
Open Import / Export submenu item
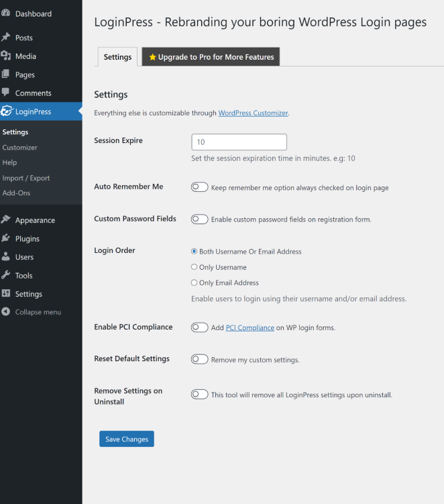(26, 178)
